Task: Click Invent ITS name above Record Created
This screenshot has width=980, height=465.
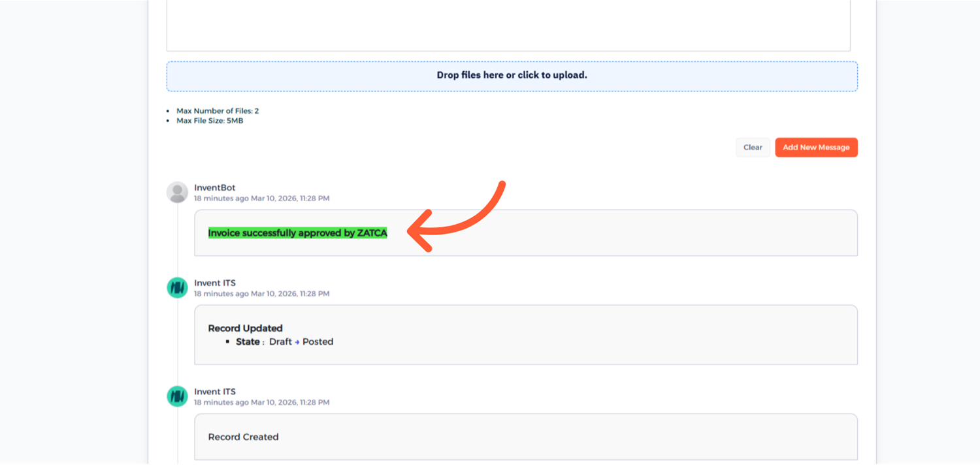Action: 214,391
